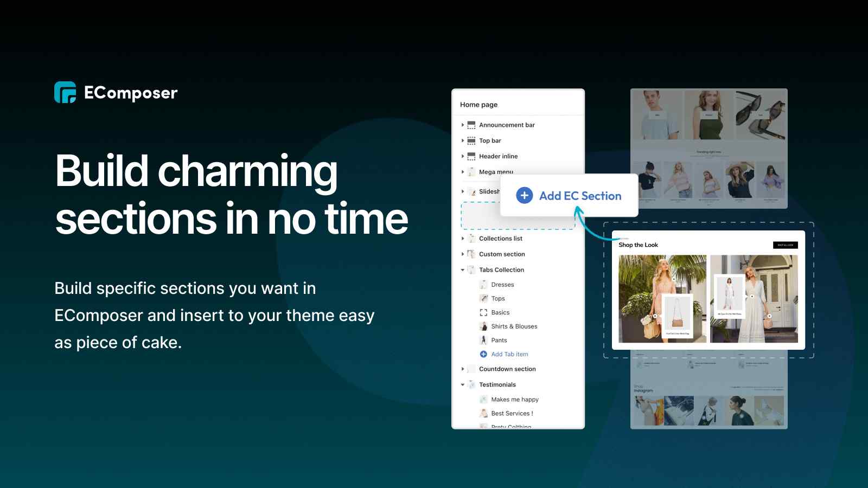Click the black Shop All Look button

[x=785, y=245]
